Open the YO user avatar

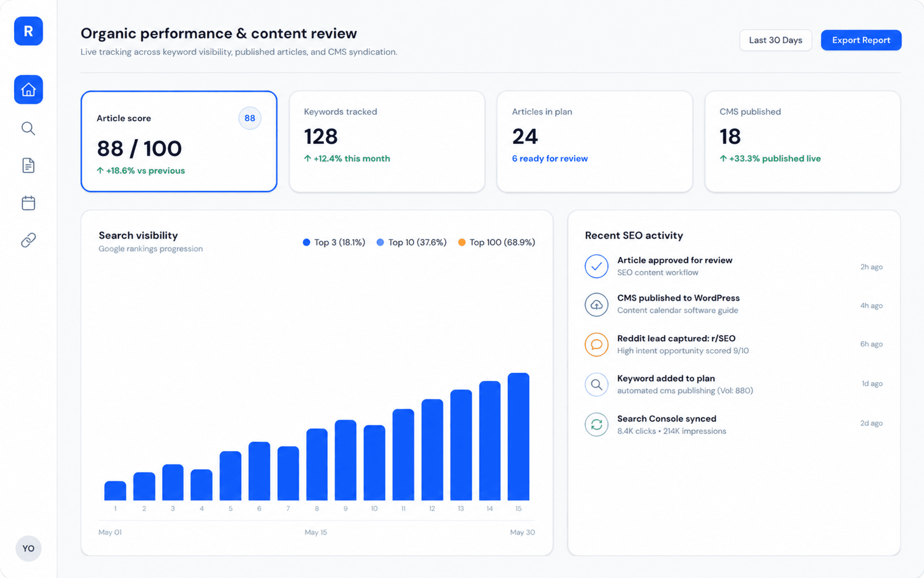tap(28, 548)
